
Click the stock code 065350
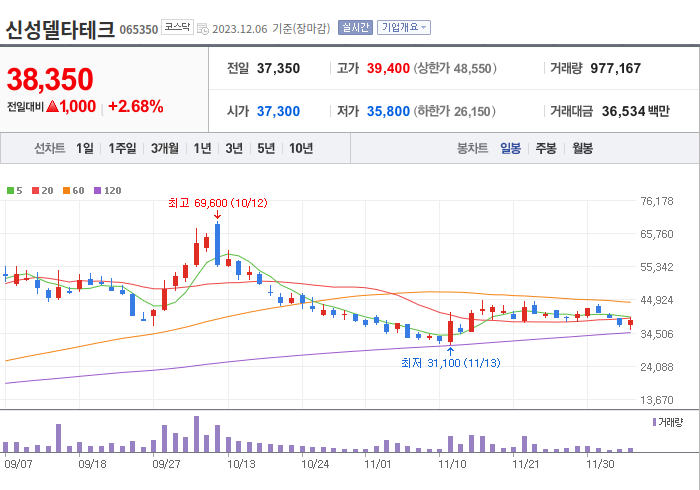click(139, 29)
